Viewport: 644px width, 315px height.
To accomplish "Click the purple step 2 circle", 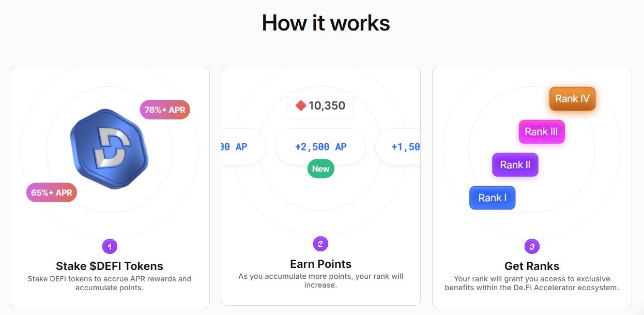I will pyautogui.click(x=320, y=244).
